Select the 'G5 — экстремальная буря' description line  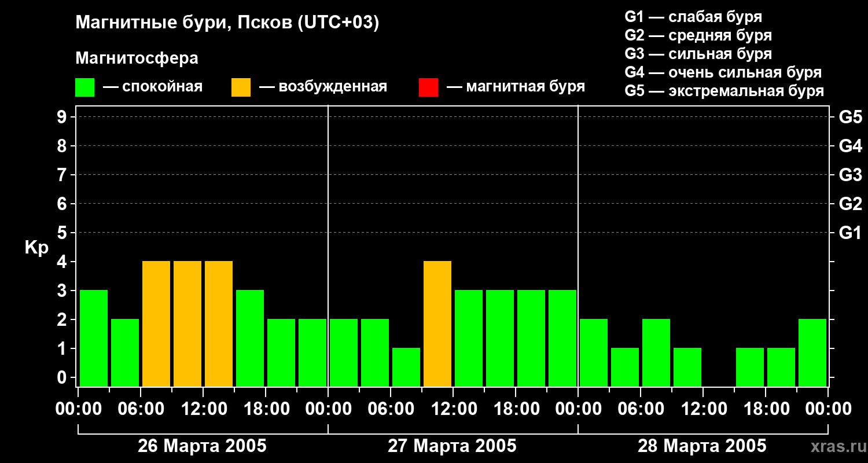coord(724,91)
